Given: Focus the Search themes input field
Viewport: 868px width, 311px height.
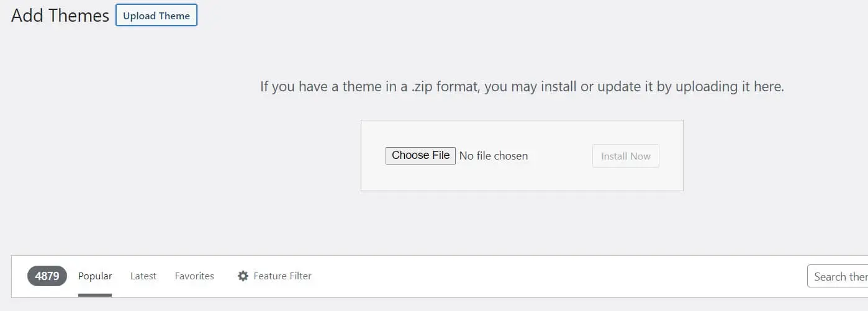Looking at the screenshot, I should tap(838, 276).
